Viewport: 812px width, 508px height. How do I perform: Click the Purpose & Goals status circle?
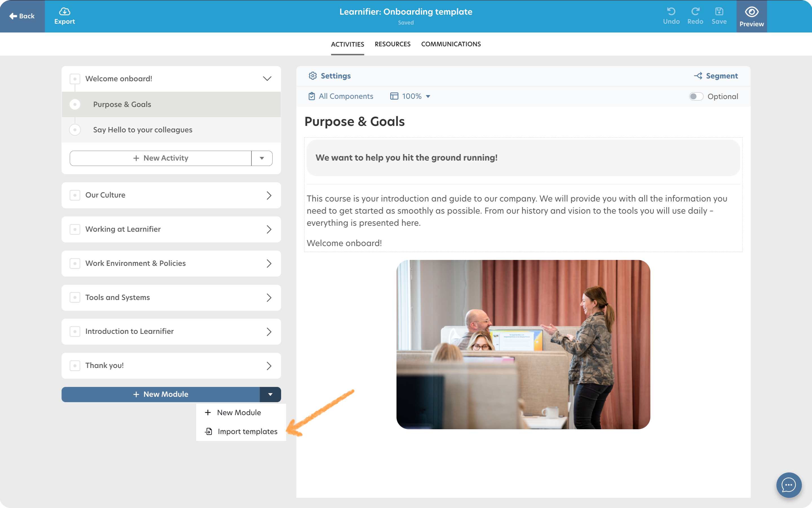pyautogui.click(x=75, y=104)
